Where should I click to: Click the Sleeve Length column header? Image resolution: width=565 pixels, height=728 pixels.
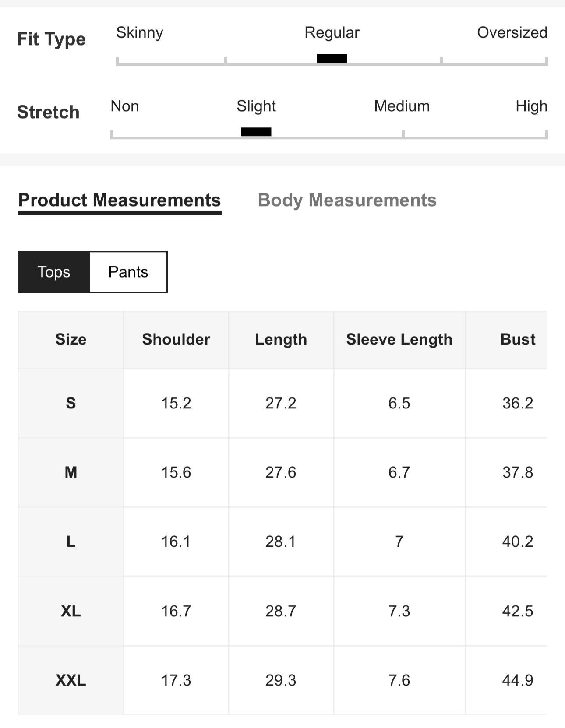point(399,340)
